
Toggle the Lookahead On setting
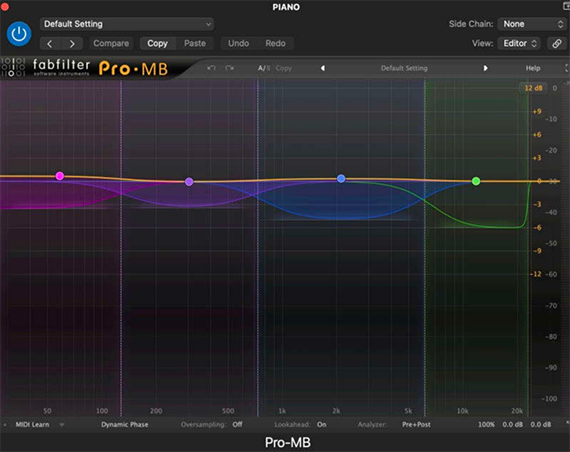coord(321,424)
